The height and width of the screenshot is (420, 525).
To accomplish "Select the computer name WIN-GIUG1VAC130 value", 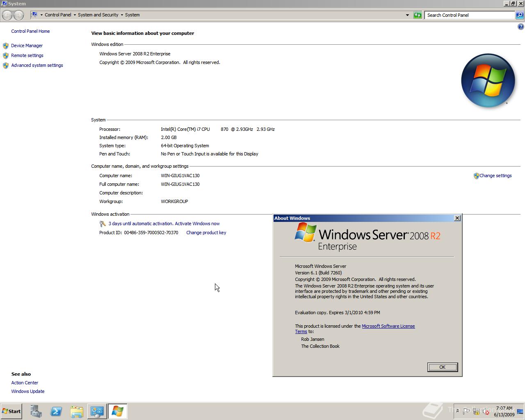I will point(180,176).
